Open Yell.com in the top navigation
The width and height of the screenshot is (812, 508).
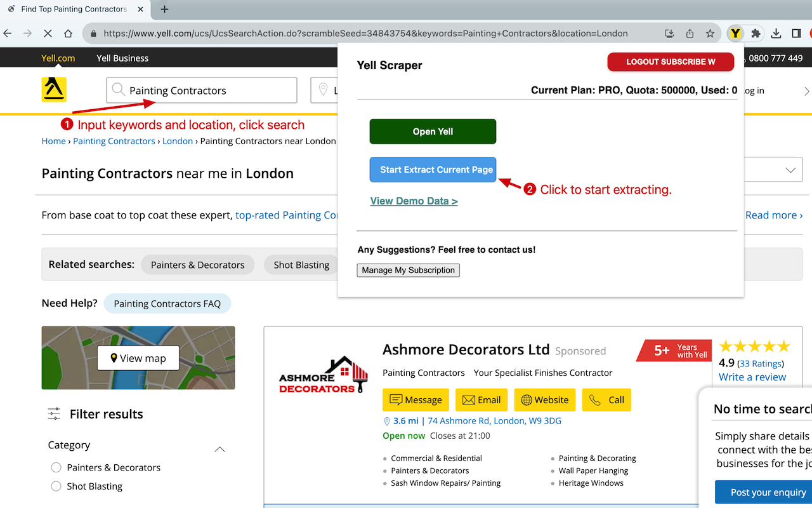pos(58,58)
